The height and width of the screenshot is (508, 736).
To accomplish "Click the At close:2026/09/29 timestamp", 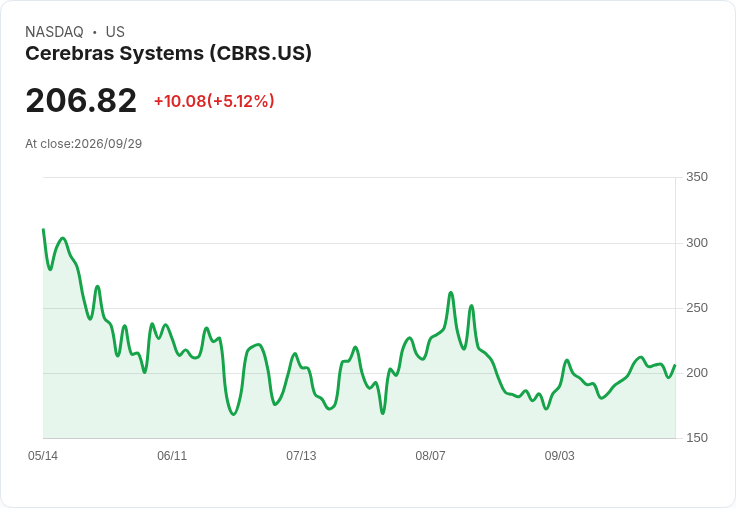I will (x=84, y=144).
